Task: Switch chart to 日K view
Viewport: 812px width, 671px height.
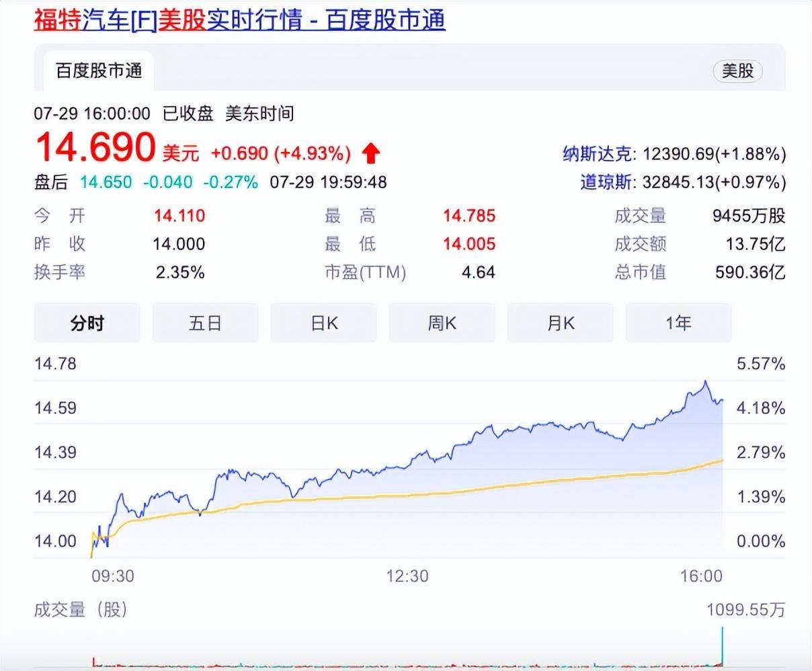Action: [324, 323]
